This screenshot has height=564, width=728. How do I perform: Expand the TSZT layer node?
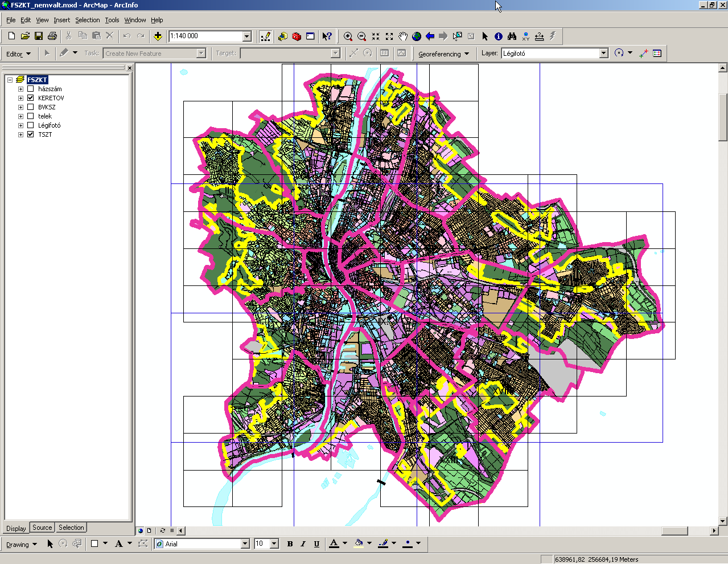pyautogui.click(x=20, y=134)
